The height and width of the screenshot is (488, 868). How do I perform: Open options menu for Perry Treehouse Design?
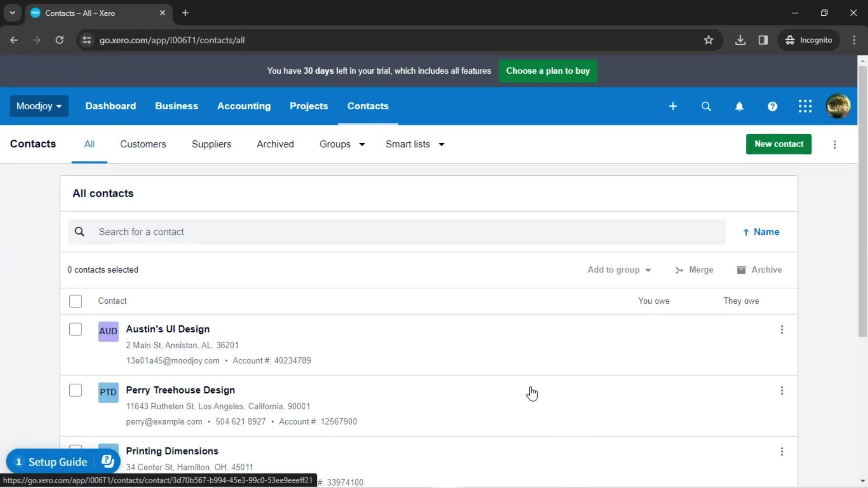782,390
